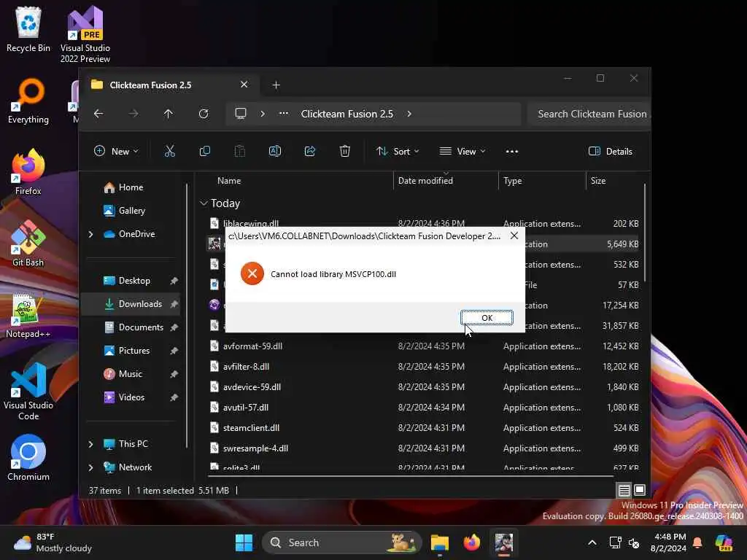Screen dimensions: 747x560
Task: Open File Explorer from taskbar
Action: pyautogui.click(x=440, y=542)
